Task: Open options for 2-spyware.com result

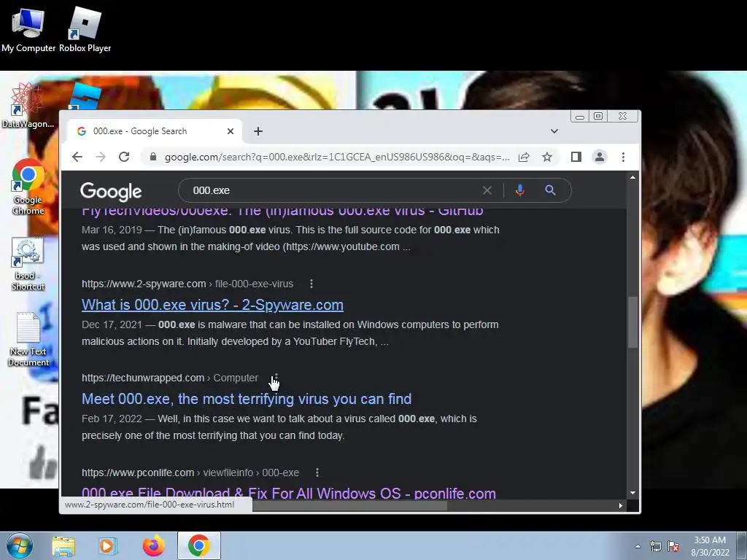Action: (x=311, y=284)
